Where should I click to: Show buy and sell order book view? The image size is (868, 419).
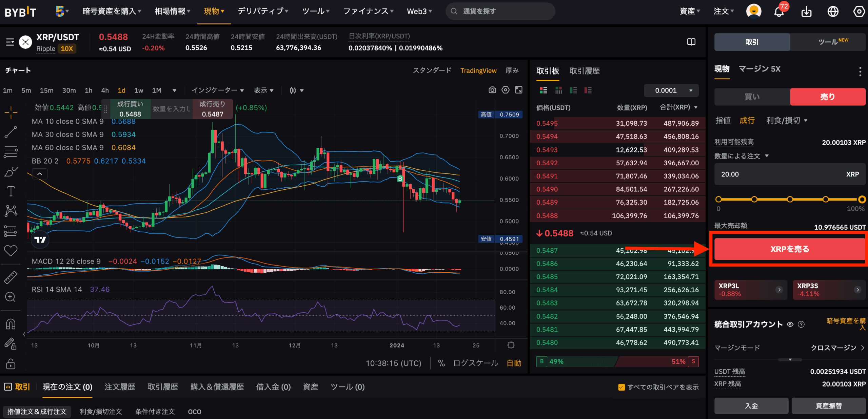(x=543, y=90)
